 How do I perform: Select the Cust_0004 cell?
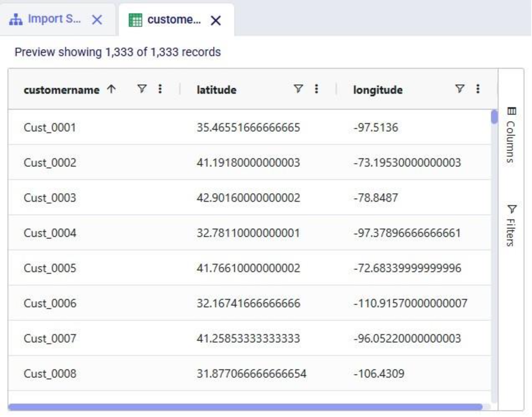50,233
